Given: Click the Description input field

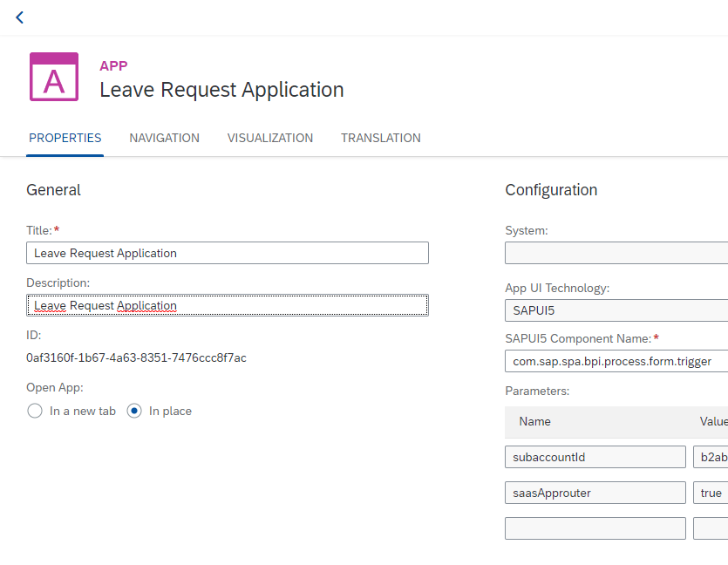Looking at the screenshot, I should click(x=228, y=305).
